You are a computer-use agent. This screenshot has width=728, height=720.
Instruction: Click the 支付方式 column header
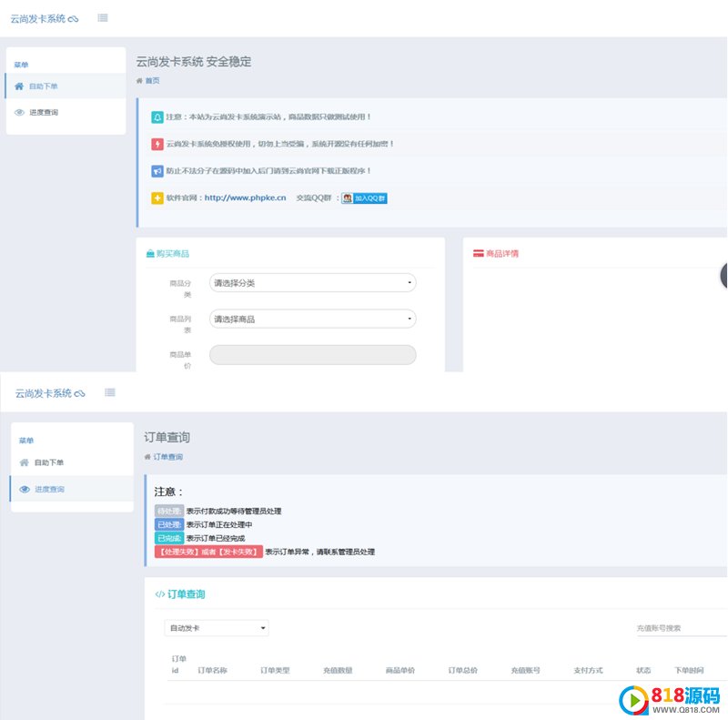(588, 670)
